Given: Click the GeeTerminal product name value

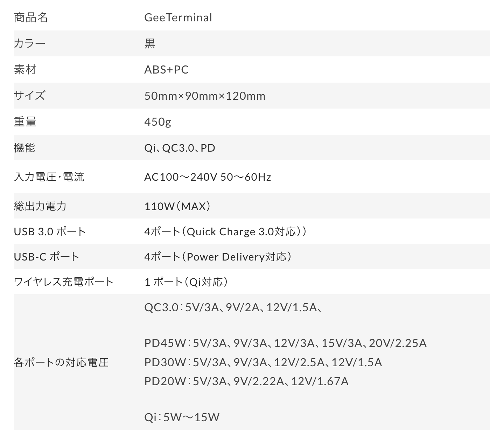Looking at the screenshot, I should coord(178,18).
